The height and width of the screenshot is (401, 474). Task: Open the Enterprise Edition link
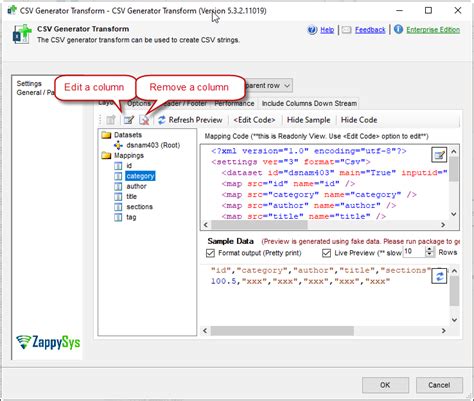[x=433, y=30]
